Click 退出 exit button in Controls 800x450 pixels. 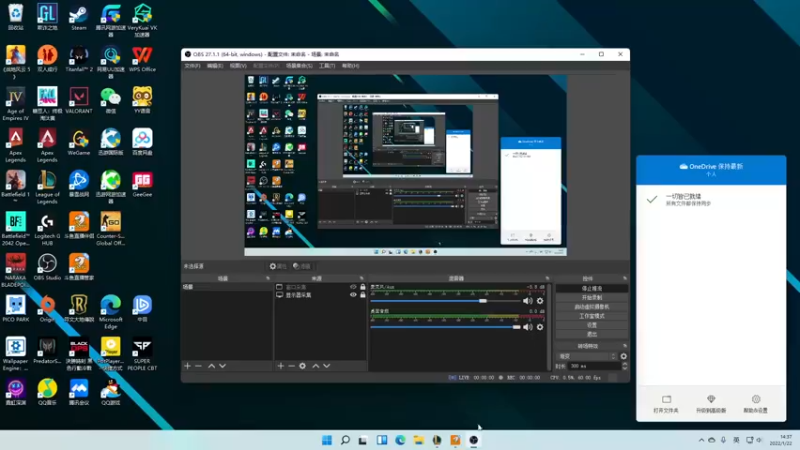pyautogui.click(x=592, y=334)
